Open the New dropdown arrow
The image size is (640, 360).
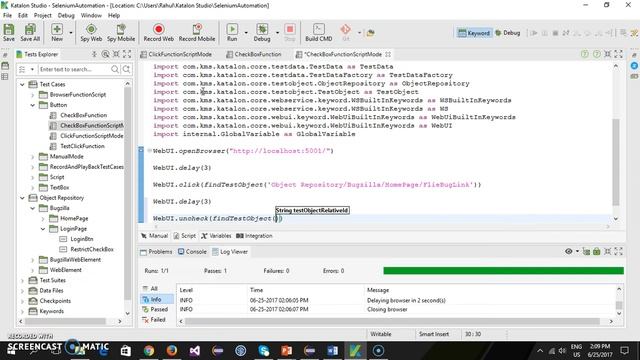71,33
